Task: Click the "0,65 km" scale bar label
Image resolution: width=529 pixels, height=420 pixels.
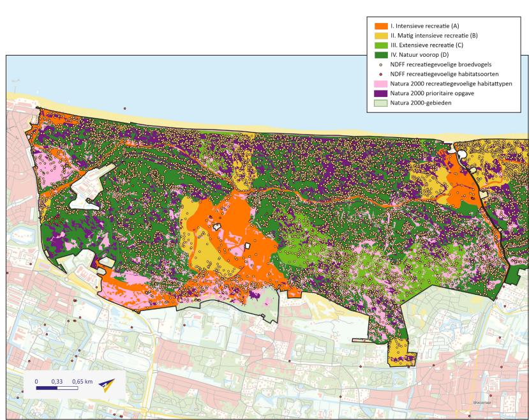Action: [x=82, y=381]
